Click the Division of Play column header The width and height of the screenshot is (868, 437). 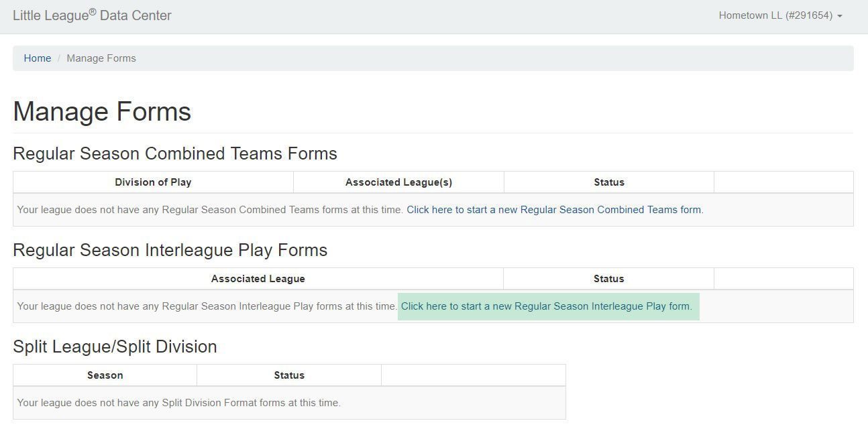(153, 182)
